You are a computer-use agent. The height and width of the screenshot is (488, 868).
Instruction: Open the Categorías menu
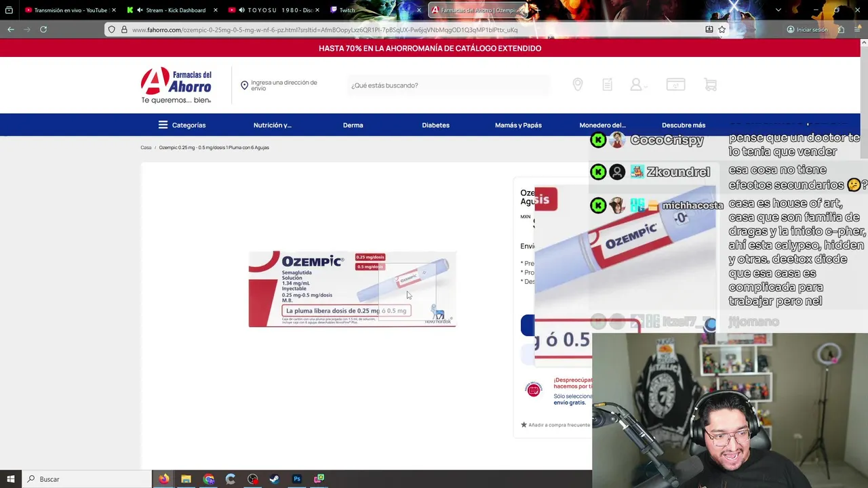(x=182, y=125)
